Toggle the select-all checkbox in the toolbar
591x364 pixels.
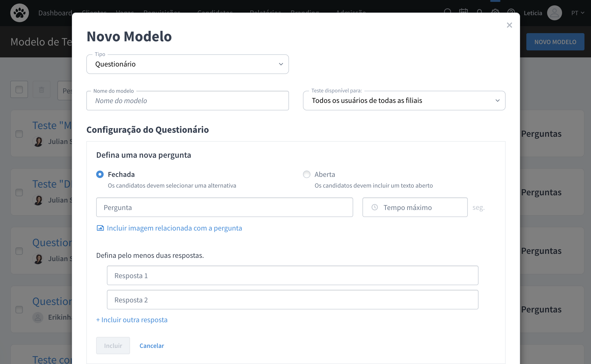[19, 90]
